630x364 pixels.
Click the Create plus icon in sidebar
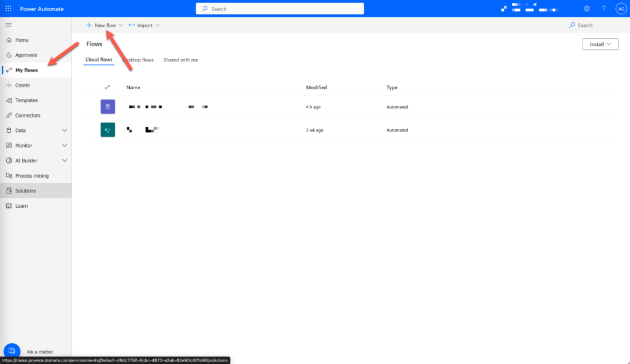pos(9,85)
